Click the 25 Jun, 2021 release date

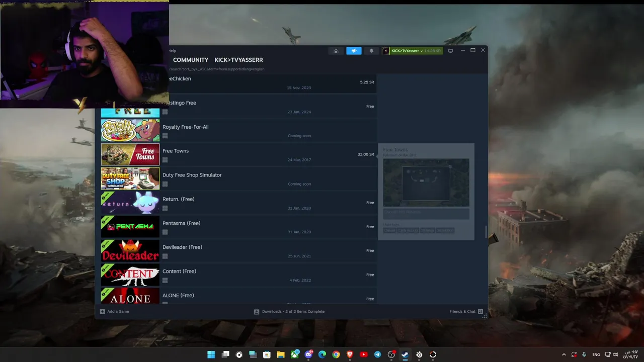(x=299, y=256)
